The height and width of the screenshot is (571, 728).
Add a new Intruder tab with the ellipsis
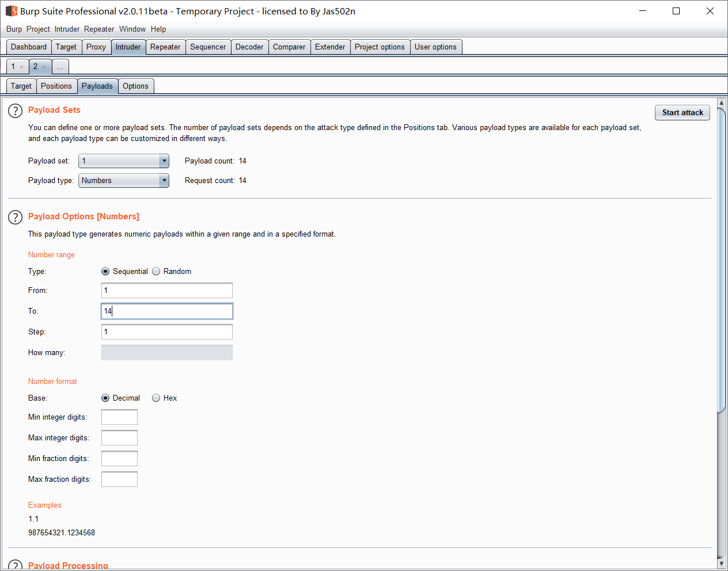pos(60,67)
